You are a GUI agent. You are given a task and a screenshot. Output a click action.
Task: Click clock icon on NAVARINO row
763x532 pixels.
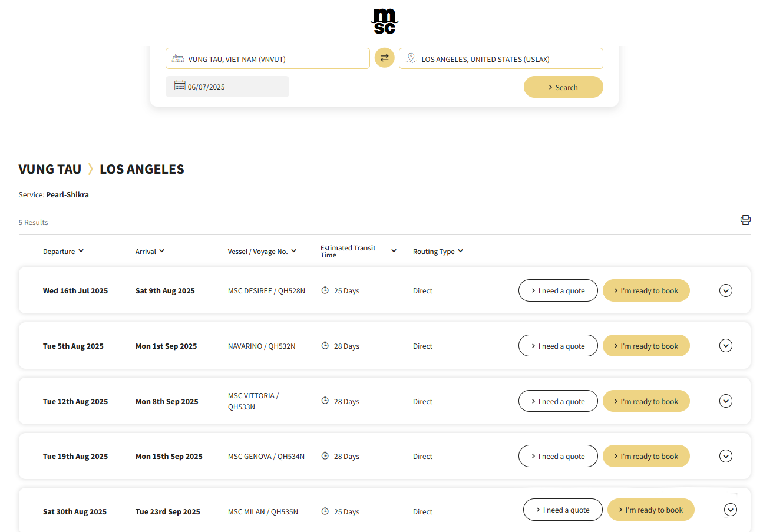(325, 346)
